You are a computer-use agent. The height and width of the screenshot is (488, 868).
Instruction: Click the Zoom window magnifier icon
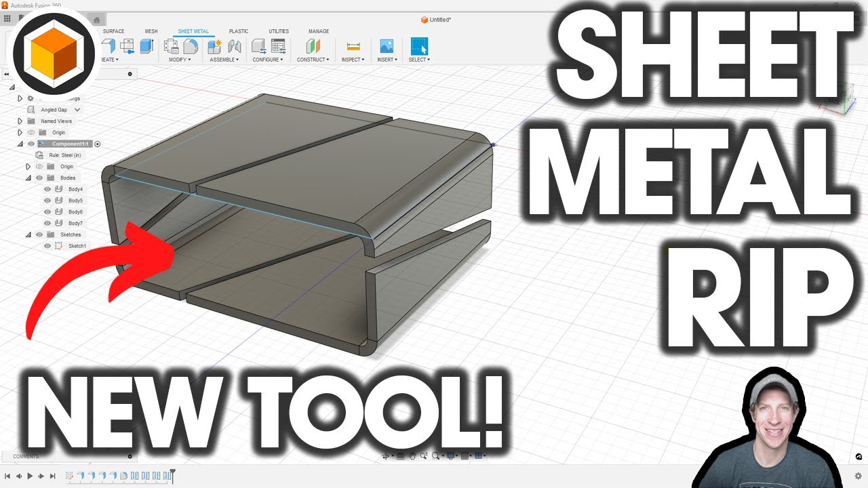coord(437,456)
